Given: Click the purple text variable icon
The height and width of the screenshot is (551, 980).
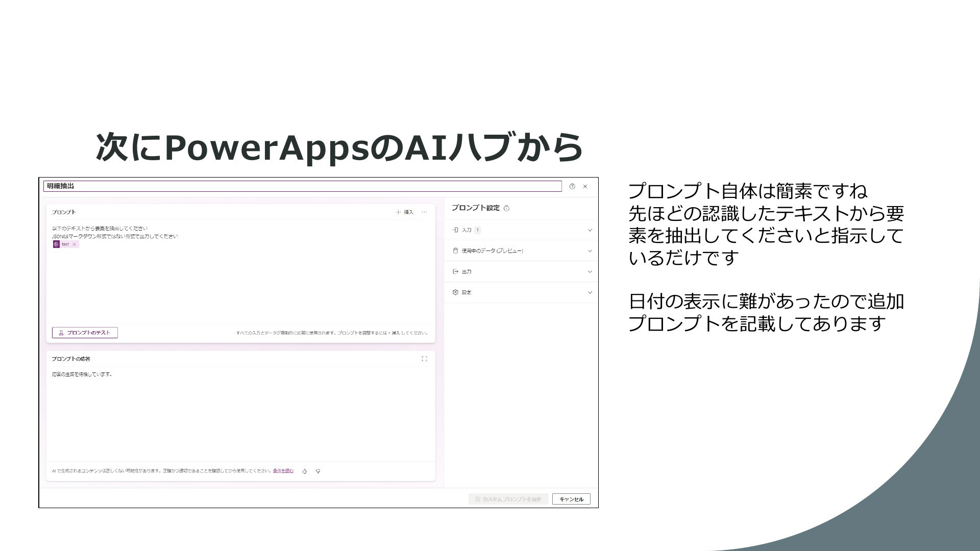Looking at the screenshot, I should [x=56, y=244].
